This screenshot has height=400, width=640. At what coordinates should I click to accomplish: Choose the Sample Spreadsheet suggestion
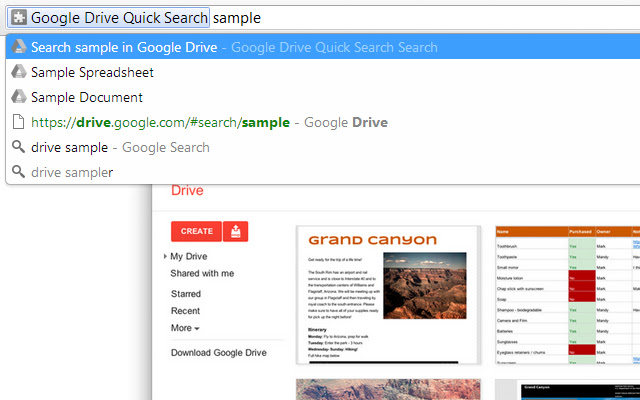point(92,72)
